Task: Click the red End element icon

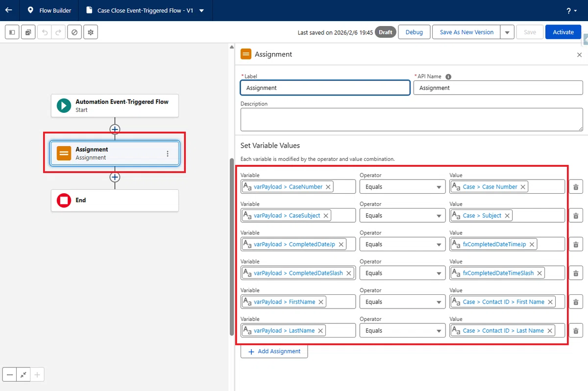Action: (x=64, y=200)
